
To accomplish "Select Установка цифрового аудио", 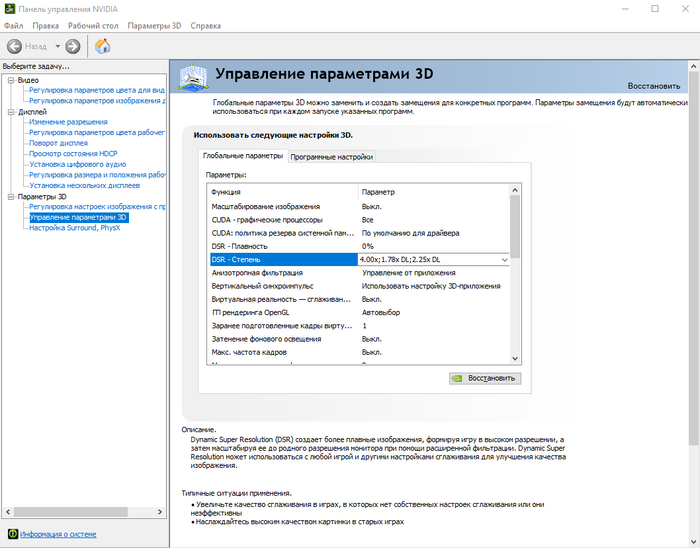I will 78,164.
